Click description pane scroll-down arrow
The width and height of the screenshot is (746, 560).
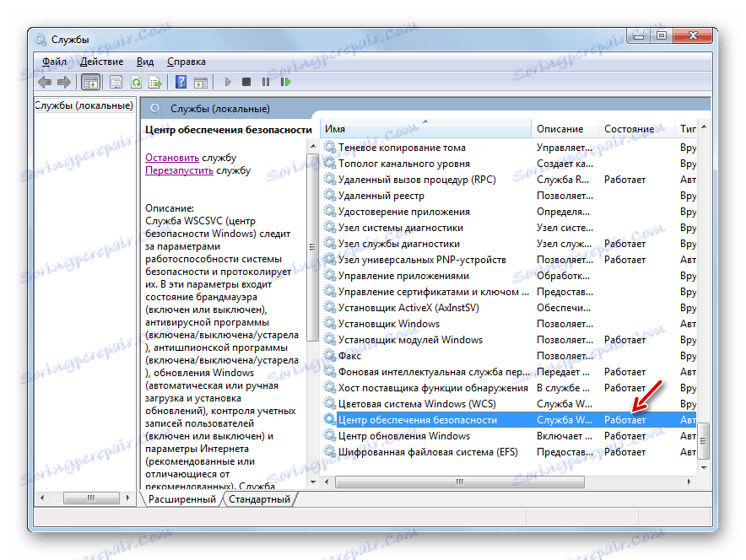coord(312,482)
